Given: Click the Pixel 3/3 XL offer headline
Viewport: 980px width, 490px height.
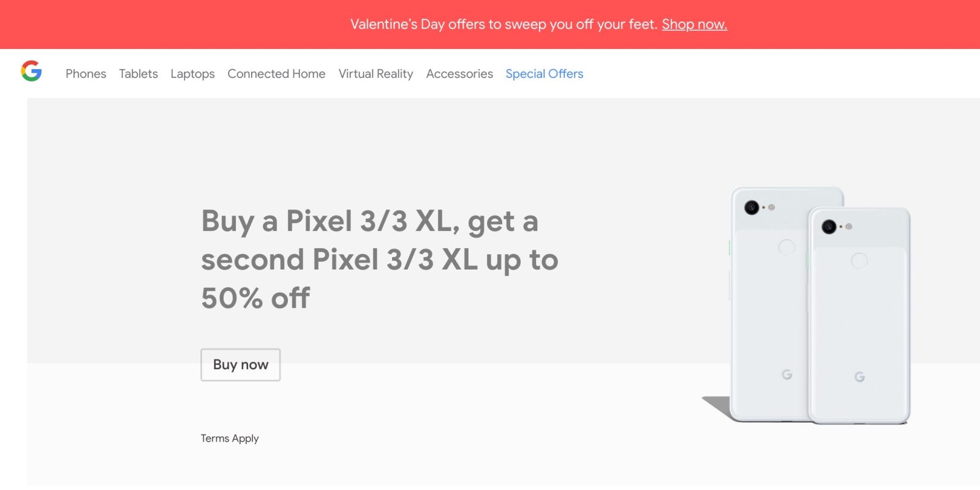Looking at the screenshot, I should click(379, 259).
